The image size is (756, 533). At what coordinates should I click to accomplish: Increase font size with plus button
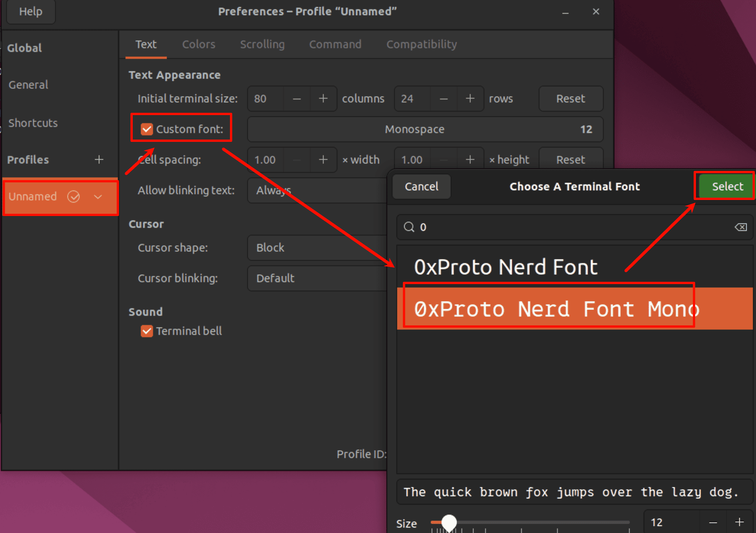(740, 522)
